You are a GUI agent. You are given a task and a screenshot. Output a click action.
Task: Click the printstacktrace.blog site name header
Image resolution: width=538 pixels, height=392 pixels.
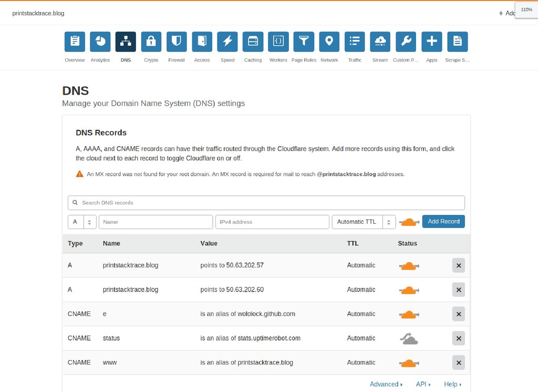(38, 13)
